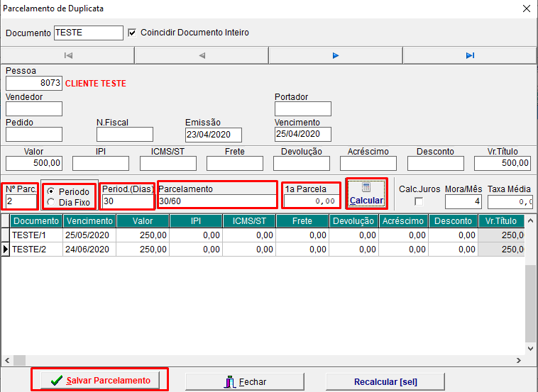The height and width of the screenshot is (392, 538).
Task: Enable the Calc.Juros checkbox
Action: click(418, 202)
